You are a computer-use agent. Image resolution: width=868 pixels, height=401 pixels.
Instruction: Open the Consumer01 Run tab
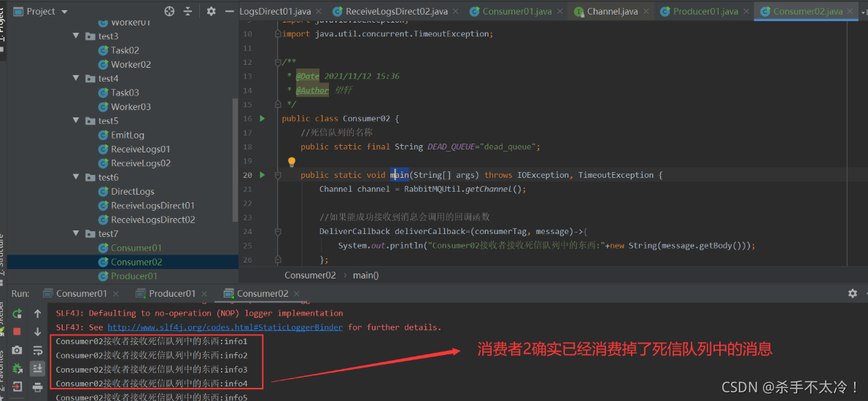pos(82,294)
